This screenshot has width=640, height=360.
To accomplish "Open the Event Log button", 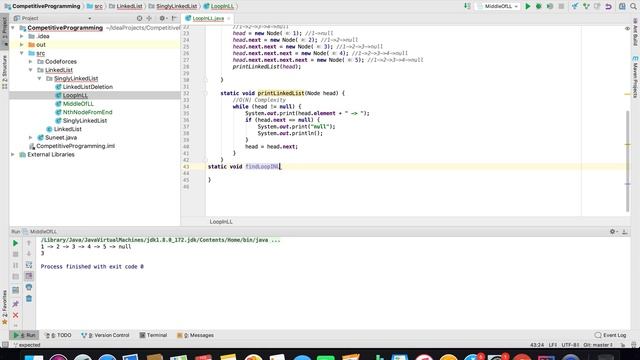I will 611,335.
